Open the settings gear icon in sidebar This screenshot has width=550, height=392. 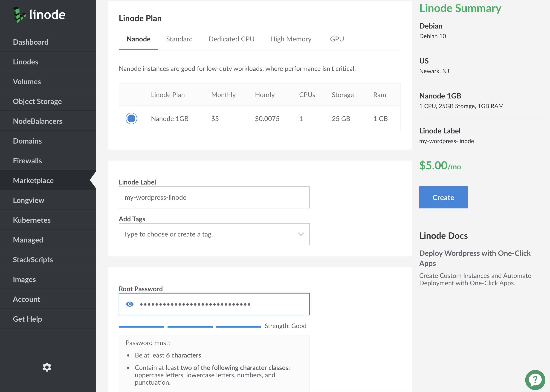[47, 367]
